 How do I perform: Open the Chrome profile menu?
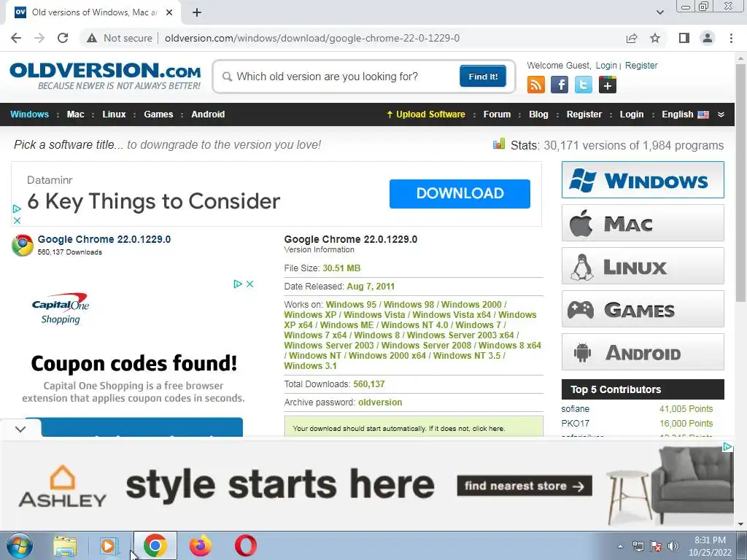(x=708, y=38)
